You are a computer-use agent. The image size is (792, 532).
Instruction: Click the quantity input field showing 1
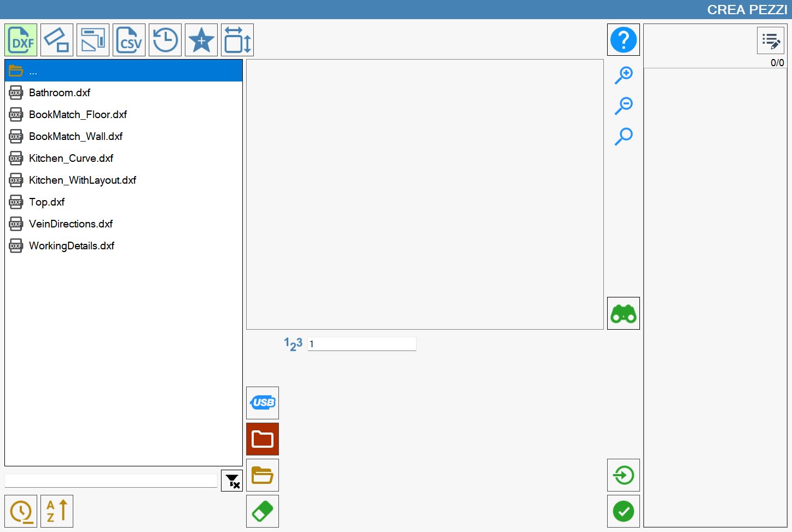pyautogui.click(x=362, y=344)
